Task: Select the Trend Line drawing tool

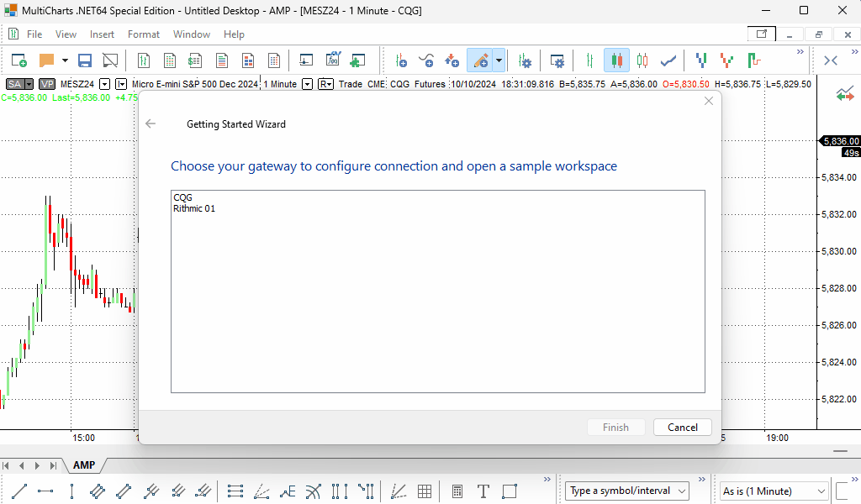Action: pyautogui.click(x=19, y=491)
